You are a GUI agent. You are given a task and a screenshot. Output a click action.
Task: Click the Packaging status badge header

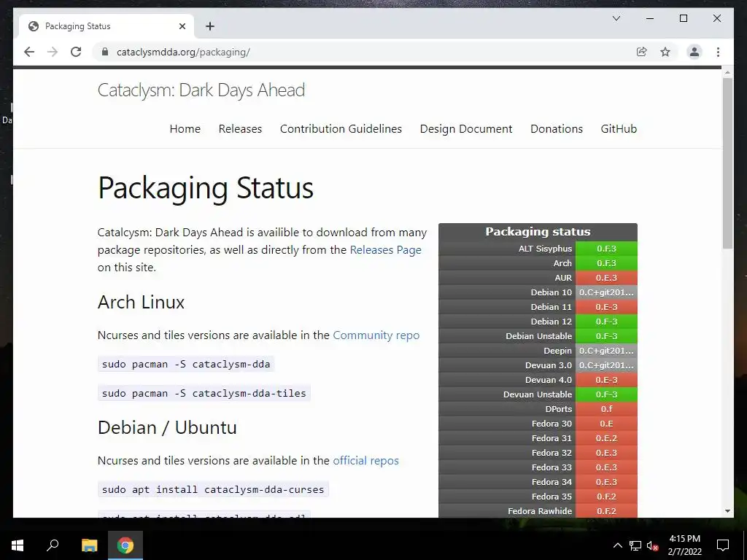538,232
